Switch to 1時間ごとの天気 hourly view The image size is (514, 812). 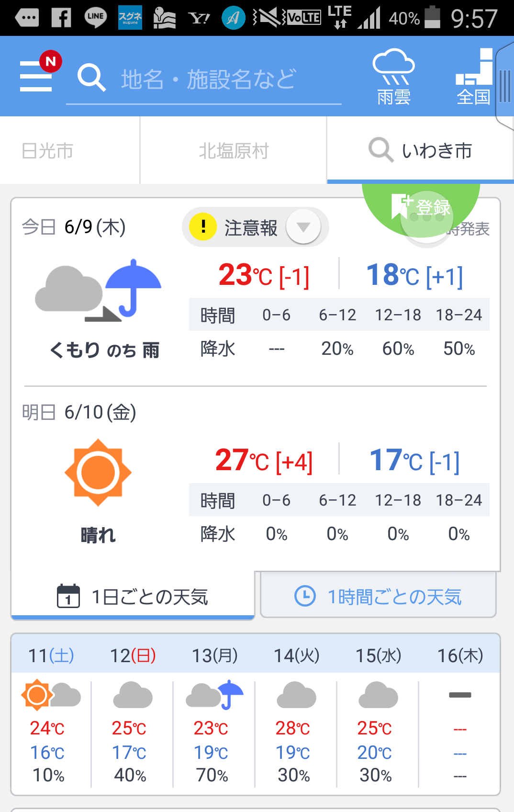pyautogui.click(x=378, y=597)
